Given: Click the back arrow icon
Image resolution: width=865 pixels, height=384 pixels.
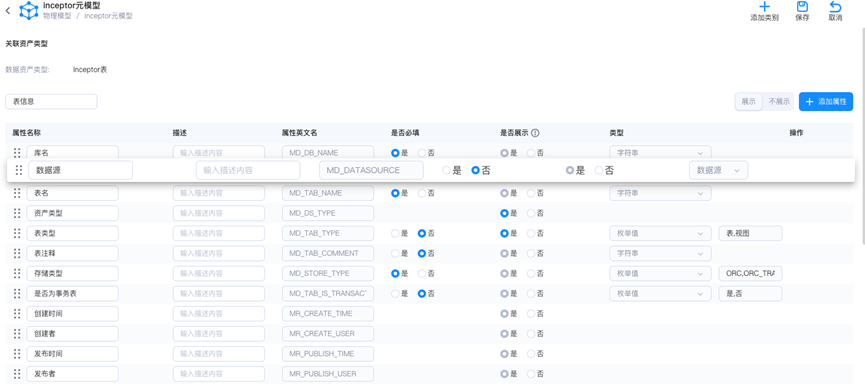Looking at the screenshot, I should pyautogui.click(x=8, y=10).
